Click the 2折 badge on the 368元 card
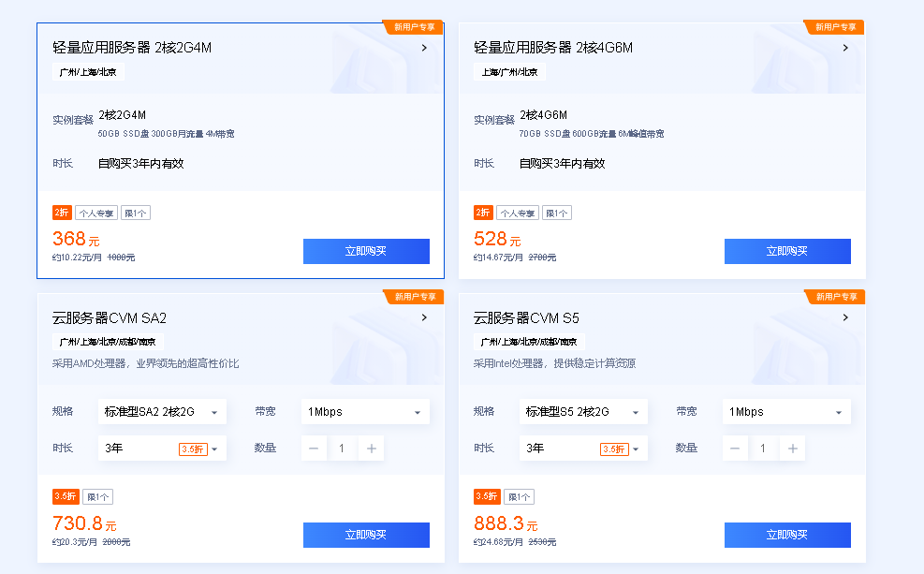 click(x=62, y=213)
